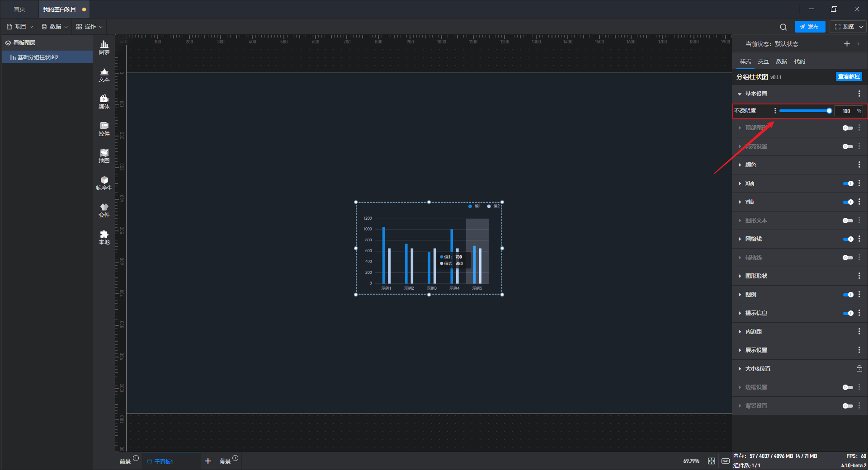Click more options for 展示设置 section

pos(859,350)
